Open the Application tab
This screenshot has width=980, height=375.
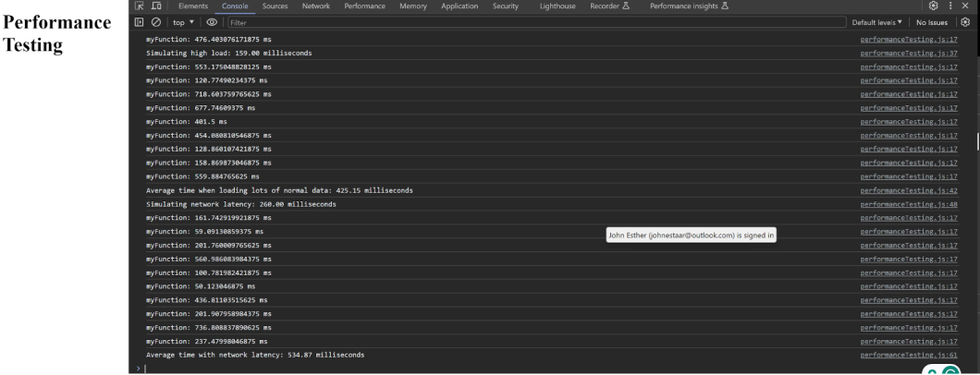(459, 6)
